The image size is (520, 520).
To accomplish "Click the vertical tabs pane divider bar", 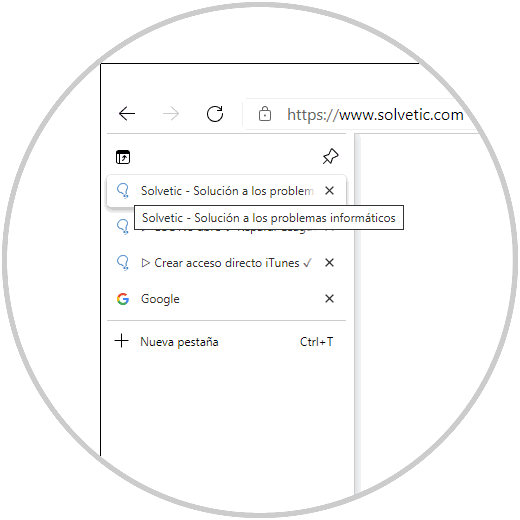I will point(357,313).
